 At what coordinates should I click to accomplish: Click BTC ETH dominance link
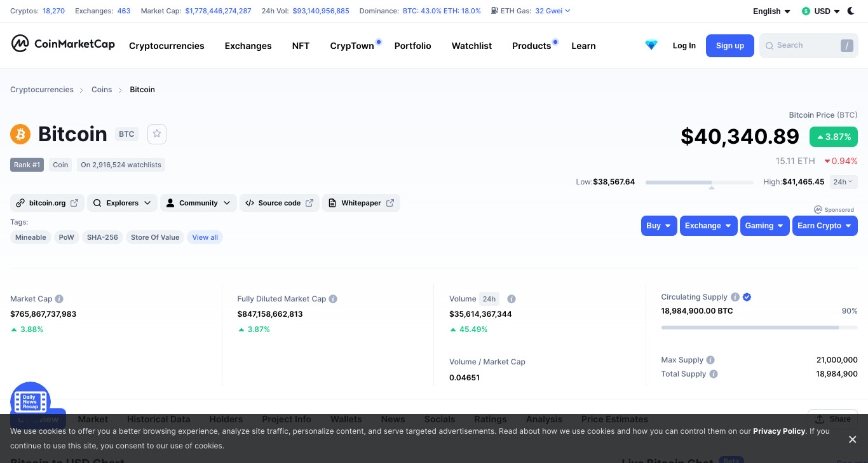[x=442, y=11]
